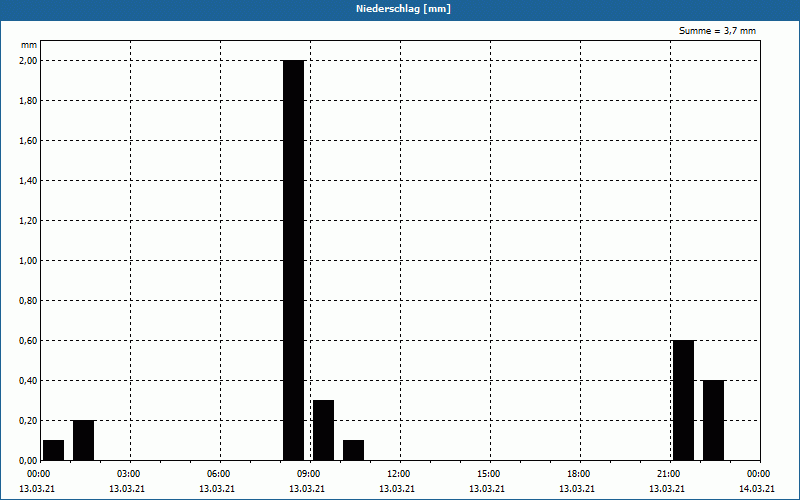Click the 14.03.21 date label

point(757,489)
